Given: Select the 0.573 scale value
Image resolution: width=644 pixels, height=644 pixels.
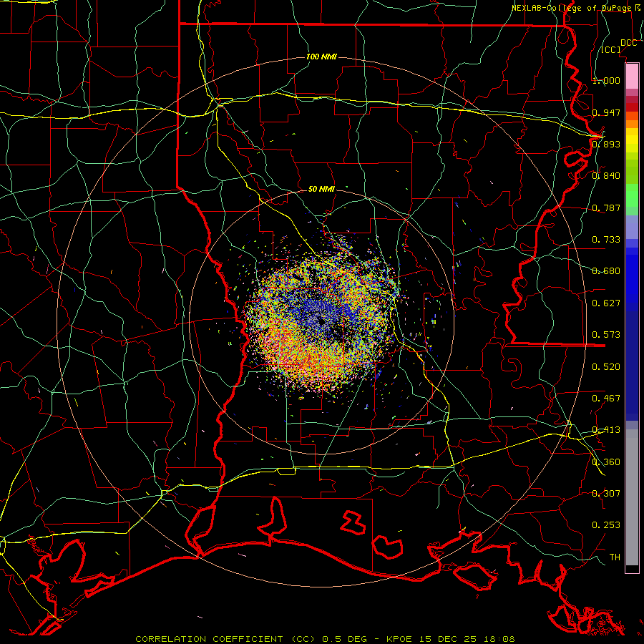Looking at the screenshot, I should (x=606, y=335).
